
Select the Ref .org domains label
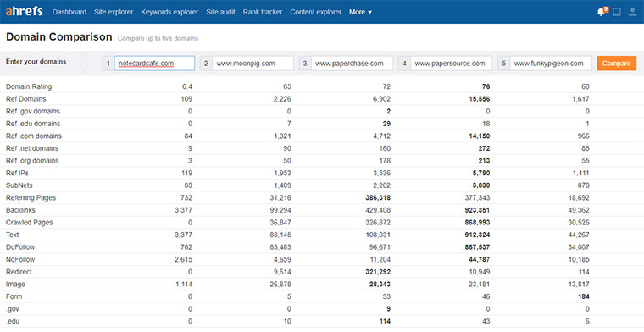click(32, 160)
